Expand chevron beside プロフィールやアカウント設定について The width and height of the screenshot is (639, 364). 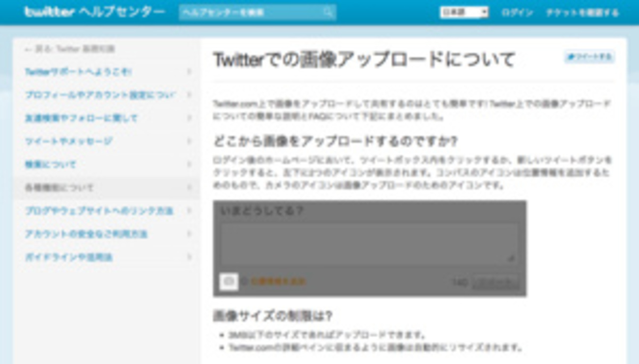189,95
